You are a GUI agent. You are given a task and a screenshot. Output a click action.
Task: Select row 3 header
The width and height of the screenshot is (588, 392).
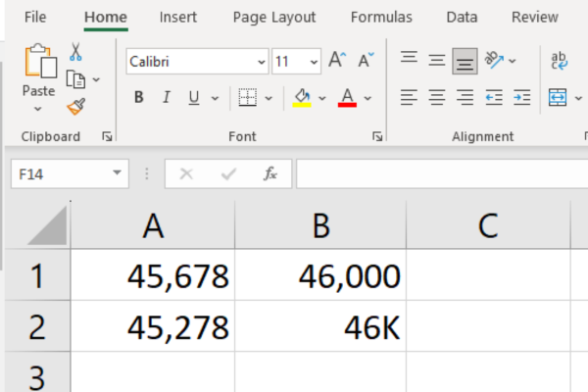(x=37, y=372)
